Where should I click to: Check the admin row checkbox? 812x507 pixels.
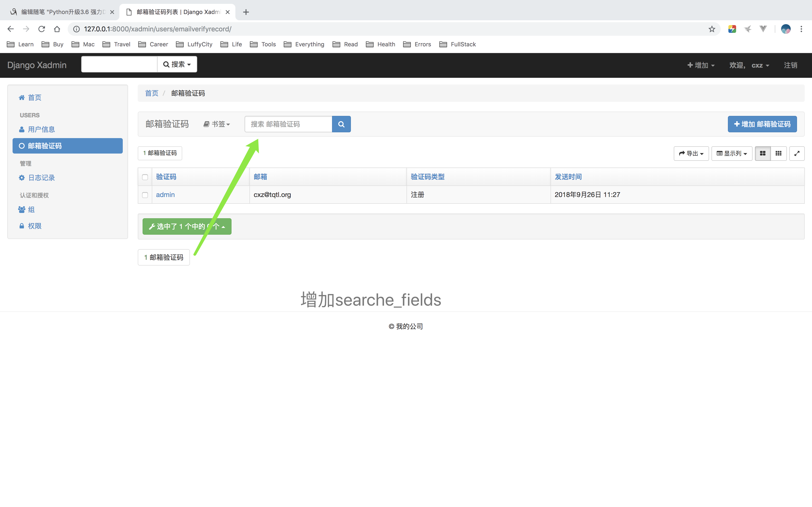(x=145, y=195)
